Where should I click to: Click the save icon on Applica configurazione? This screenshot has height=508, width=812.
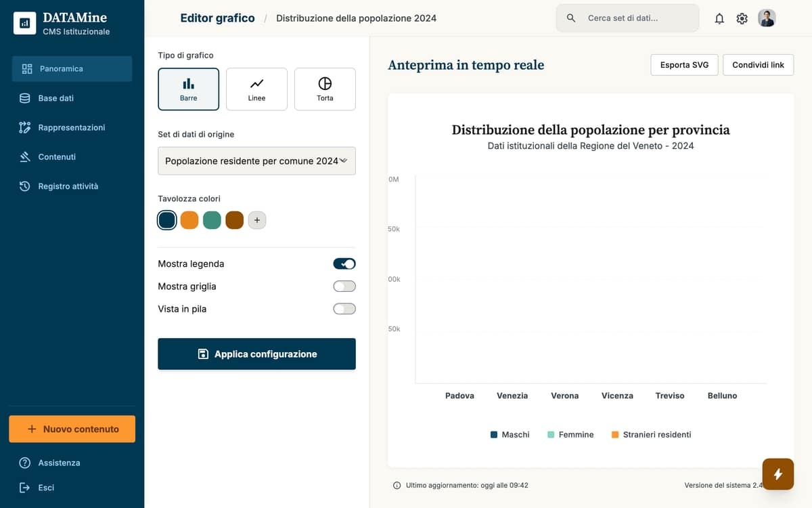coord(203,354)
